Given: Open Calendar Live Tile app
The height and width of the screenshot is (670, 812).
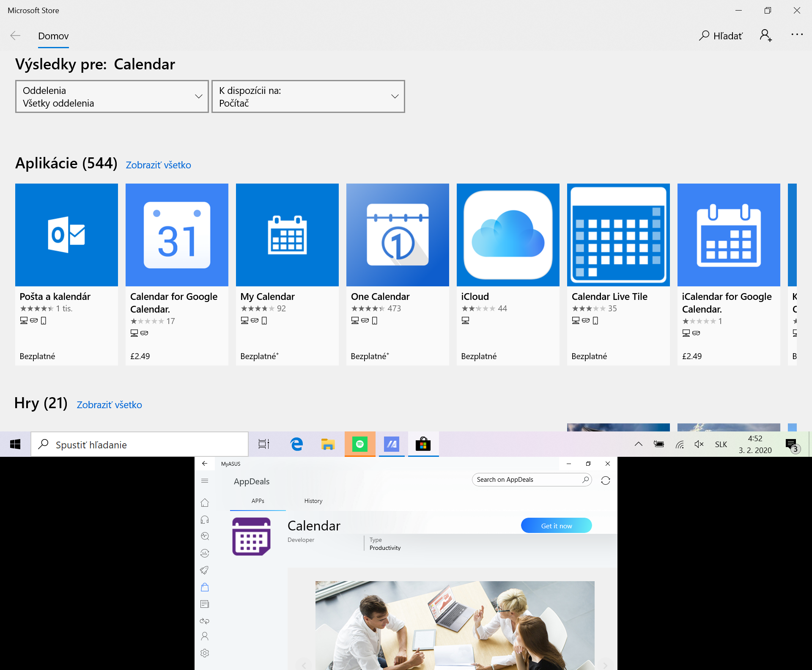Looking at the screenshot, I should [x=618, y=274].
